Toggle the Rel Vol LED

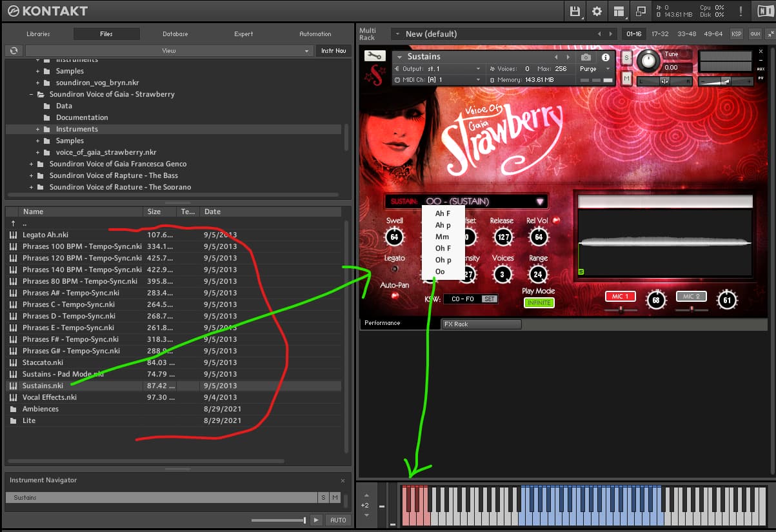pos(555,221)
